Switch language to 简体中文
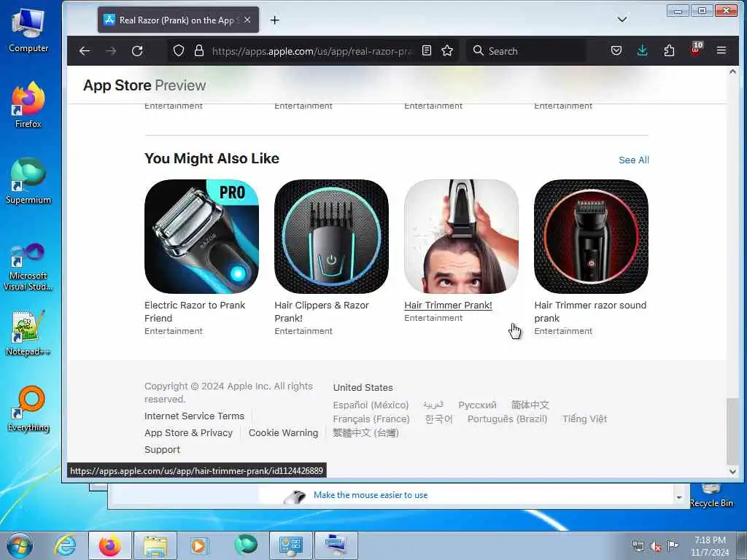Image resolution: width=747 pixels, height=560 pixels. click(x=530, y=405)
